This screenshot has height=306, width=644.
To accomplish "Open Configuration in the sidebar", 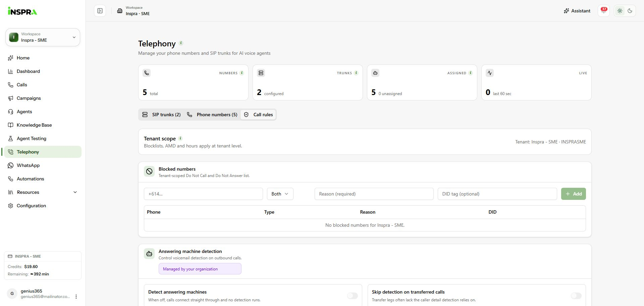I will pyautogui.click(x=43, y=206).
